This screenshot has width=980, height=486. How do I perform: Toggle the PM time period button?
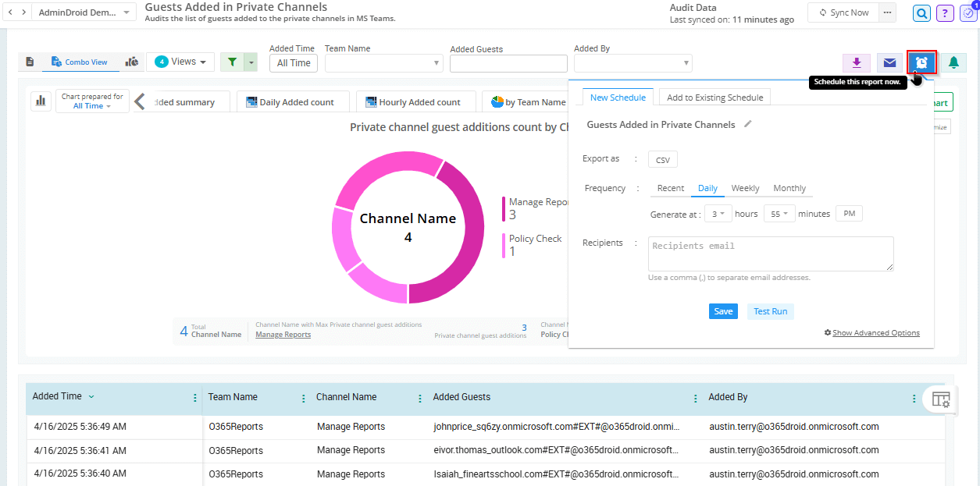click(x=849, y=214)
